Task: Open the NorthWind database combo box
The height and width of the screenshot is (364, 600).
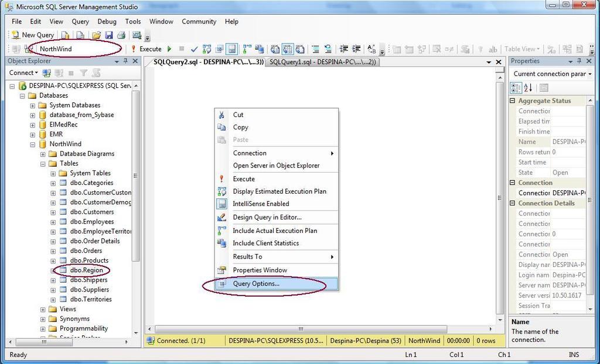Action: click(x=80, y=49)
